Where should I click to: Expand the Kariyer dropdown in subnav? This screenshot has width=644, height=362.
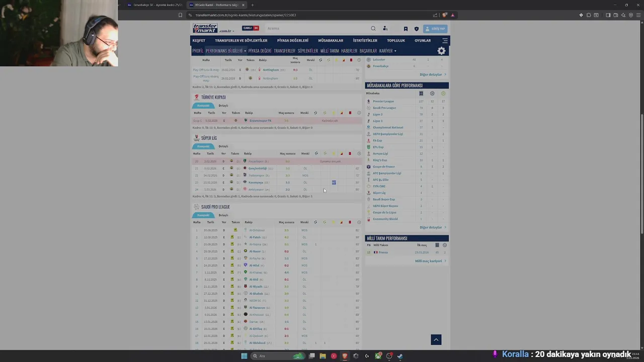coord(387,51)
